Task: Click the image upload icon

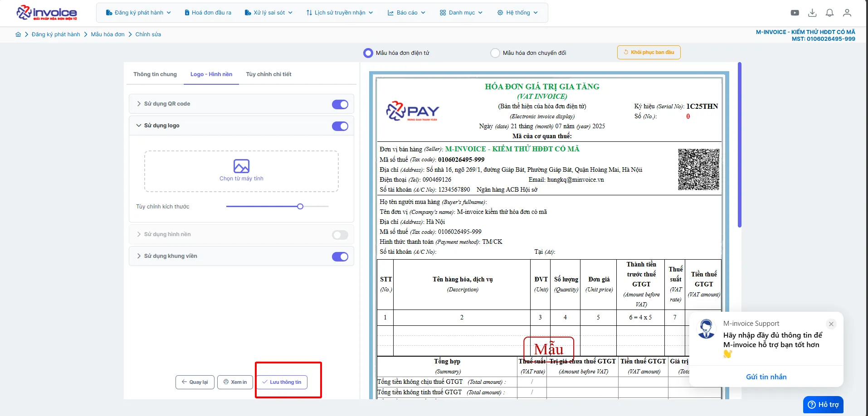Action: (x=241, y=166)
